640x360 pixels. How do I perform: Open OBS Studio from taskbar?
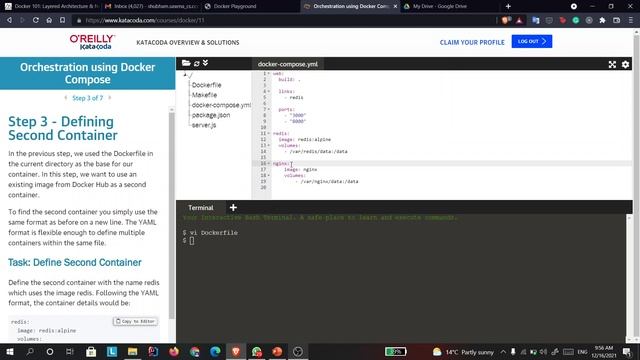coord(298,351)
